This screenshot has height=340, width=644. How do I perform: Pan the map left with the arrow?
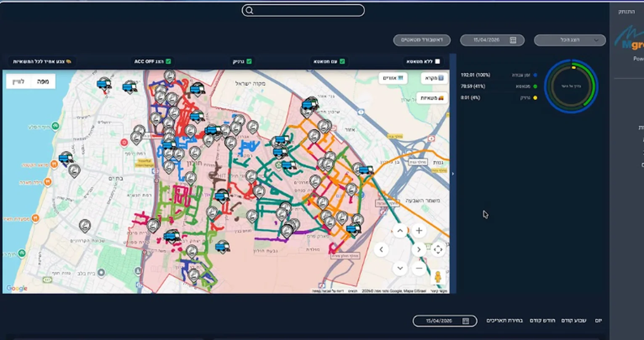pos(381,250)
